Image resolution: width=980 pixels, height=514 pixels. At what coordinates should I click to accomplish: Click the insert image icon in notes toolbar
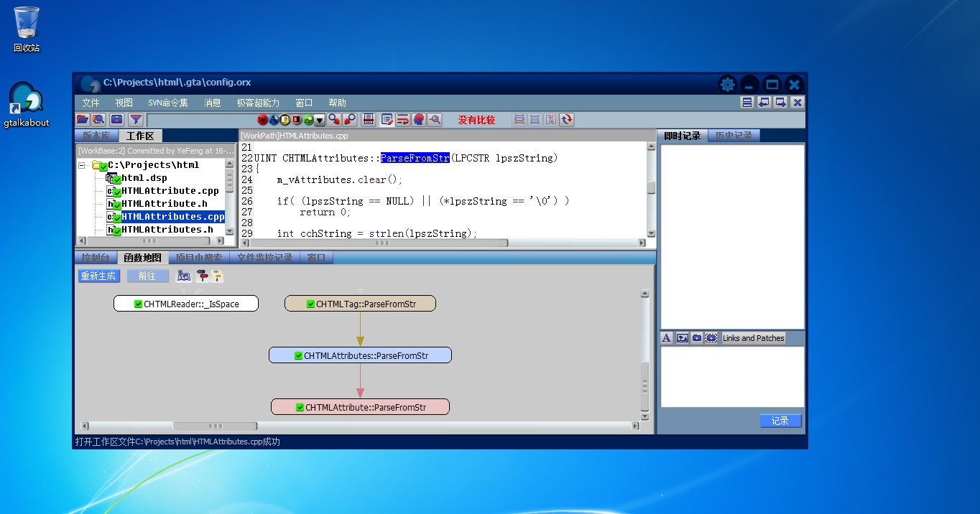pos(682,338)
